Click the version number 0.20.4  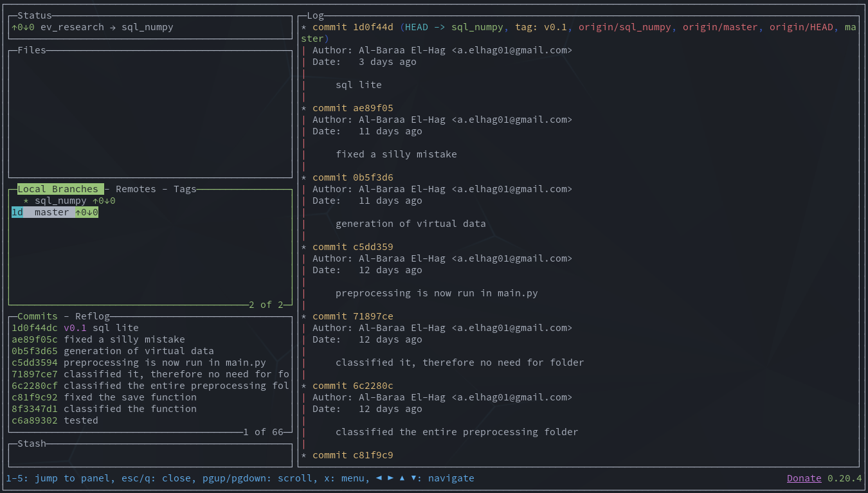(845, 478)
